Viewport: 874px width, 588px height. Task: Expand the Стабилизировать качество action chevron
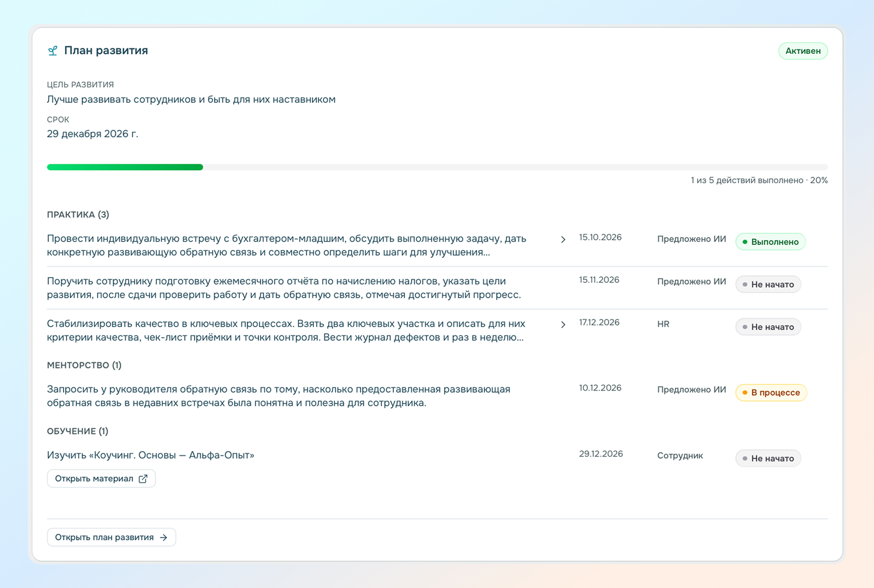(563, 324)
